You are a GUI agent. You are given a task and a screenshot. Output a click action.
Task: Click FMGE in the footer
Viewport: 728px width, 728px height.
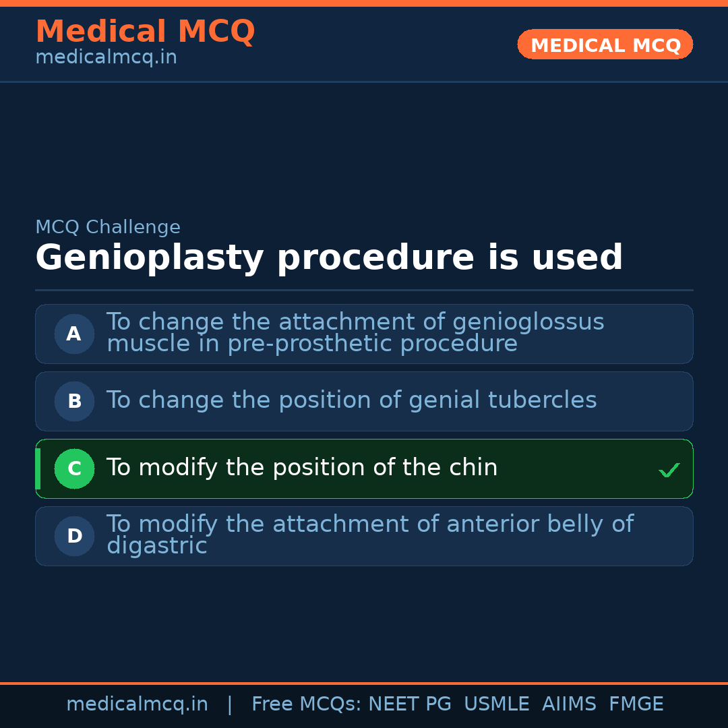click(x=636, y=704)
